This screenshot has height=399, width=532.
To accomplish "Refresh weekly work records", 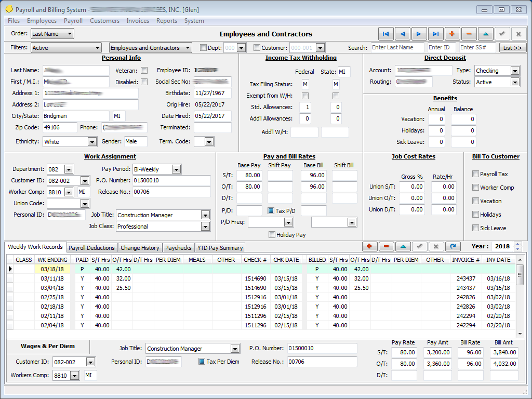I will pyautogui.click(x=453, y=247).
